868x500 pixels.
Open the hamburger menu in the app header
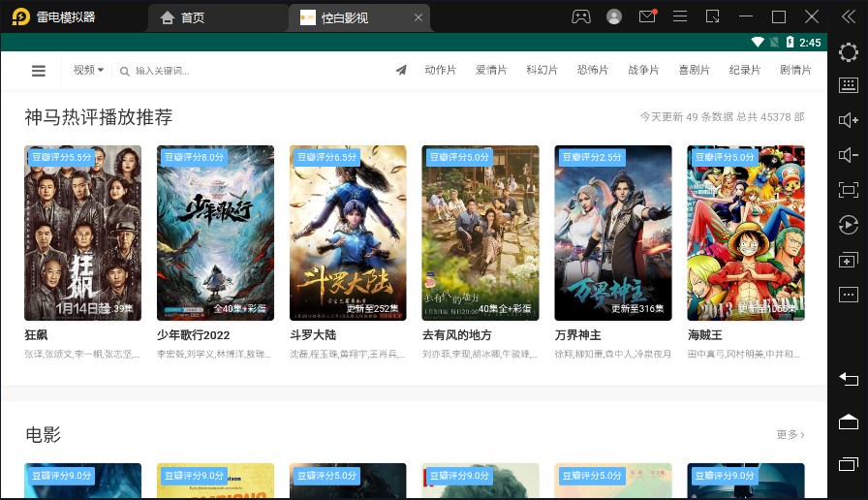38,71
